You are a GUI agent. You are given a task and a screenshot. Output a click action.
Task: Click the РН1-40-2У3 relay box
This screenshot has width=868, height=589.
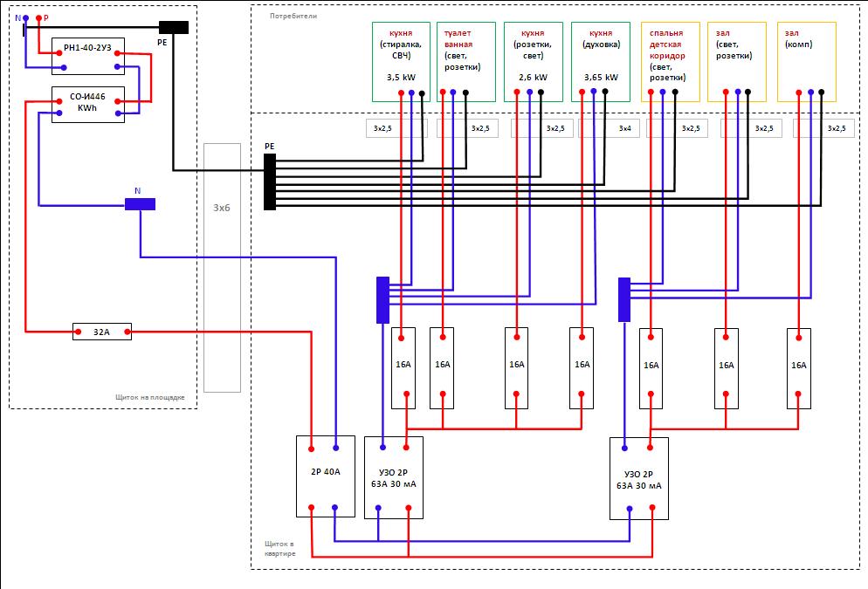pyautogui.click(x=88, y=57)
